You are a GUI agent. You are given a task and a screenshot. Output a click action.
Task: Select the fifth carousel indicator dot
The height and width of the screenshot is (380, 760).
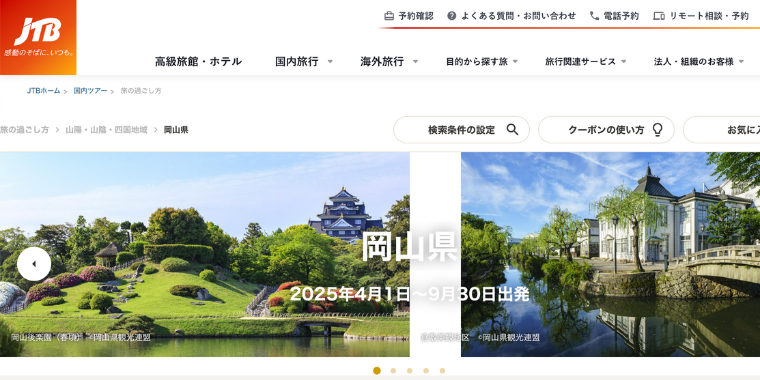tap(442, 371)
